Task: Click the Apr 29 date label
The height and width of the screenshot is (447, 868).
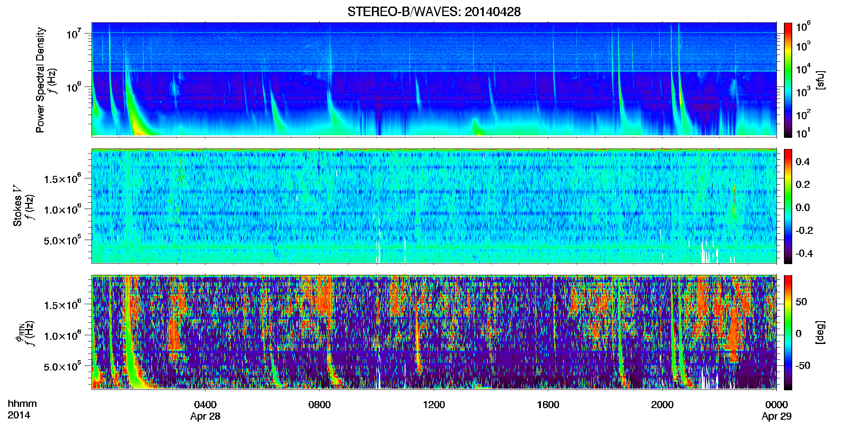Action: point(776,416)
